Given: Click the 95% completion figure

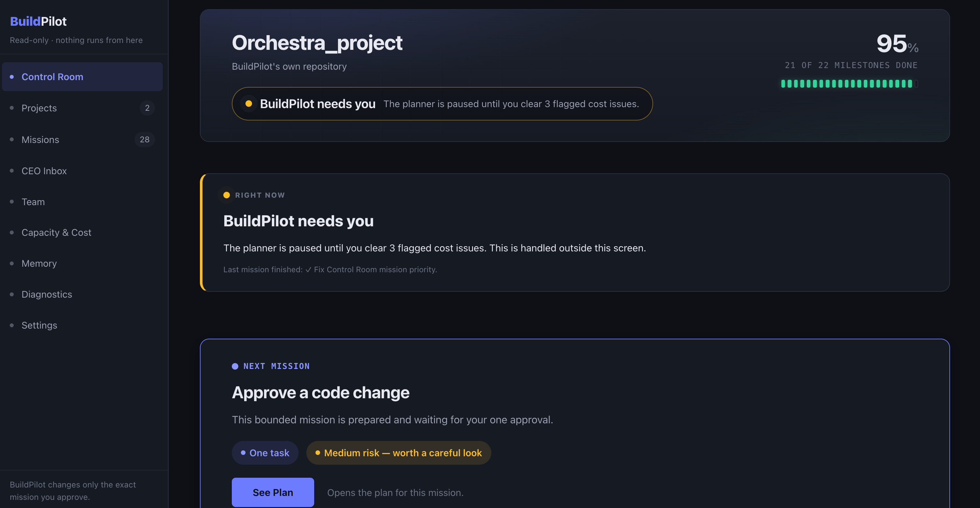Looking at the screenshot, I should click(897, 43).
